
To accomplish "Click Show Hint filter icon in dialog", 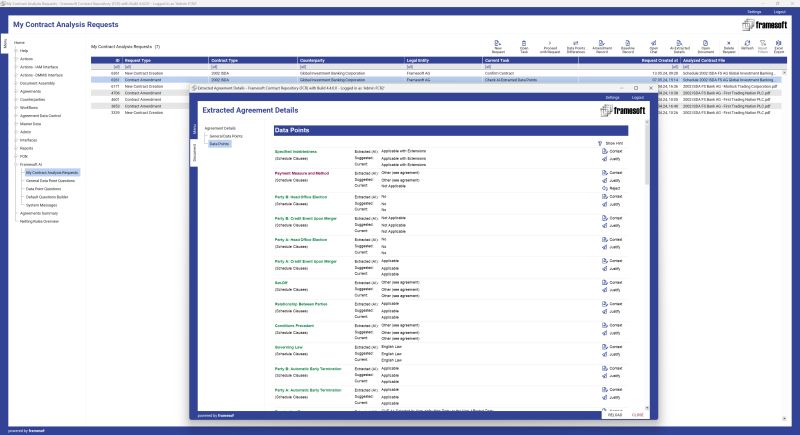I will (600, 144).
